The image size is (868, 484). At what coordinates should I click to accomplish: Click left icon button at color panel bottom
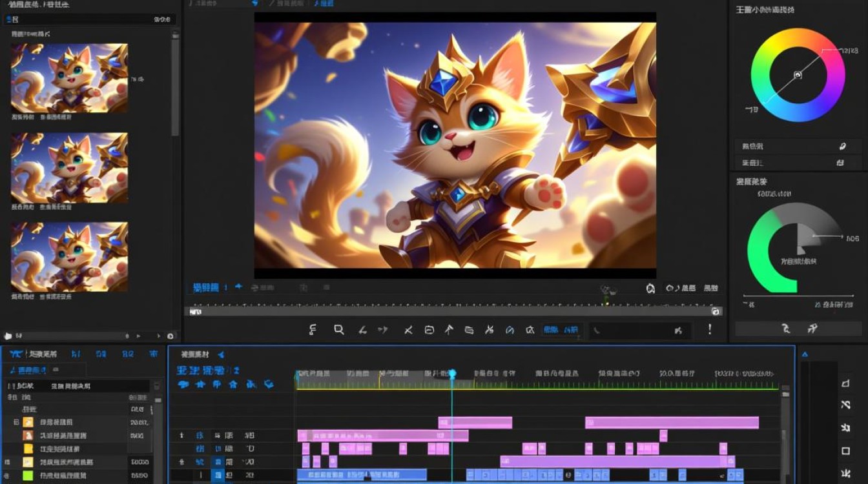click(786, 328)
